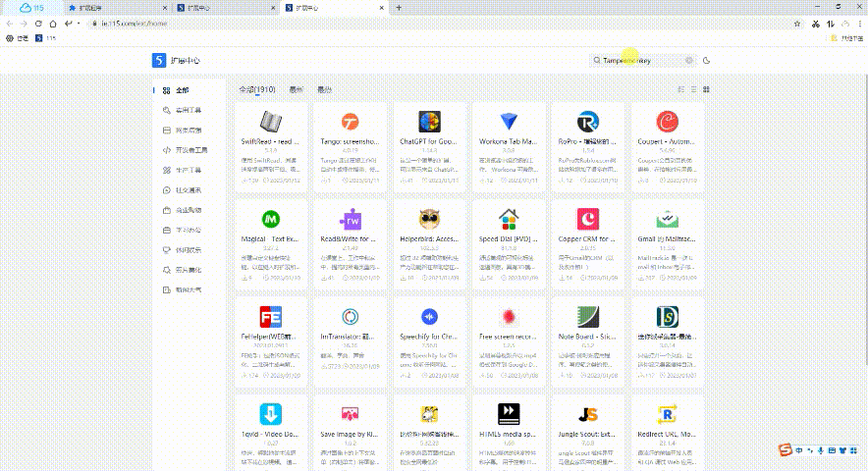The width and height of the screenshot is (868, 471).
Task: Click the Read&Write puzzle piece icon
Action: pyautogui.click(x=350, y=219)
